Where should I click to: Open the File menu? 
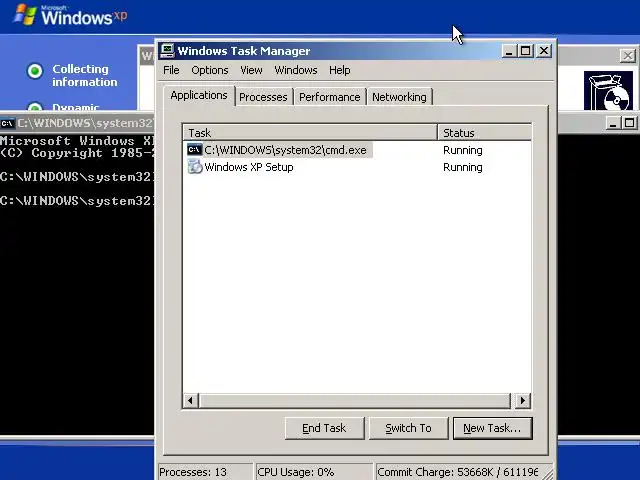171,70
